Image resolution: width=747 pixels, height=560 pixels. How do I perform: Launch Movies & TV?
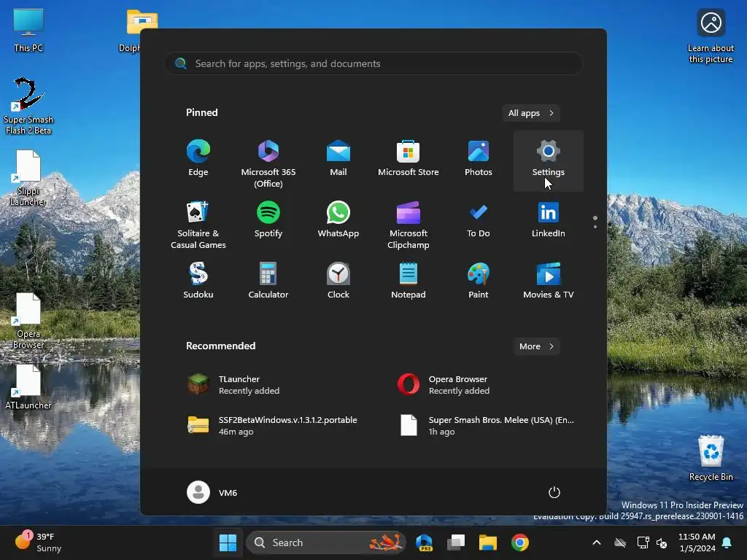tap(549, 281)
